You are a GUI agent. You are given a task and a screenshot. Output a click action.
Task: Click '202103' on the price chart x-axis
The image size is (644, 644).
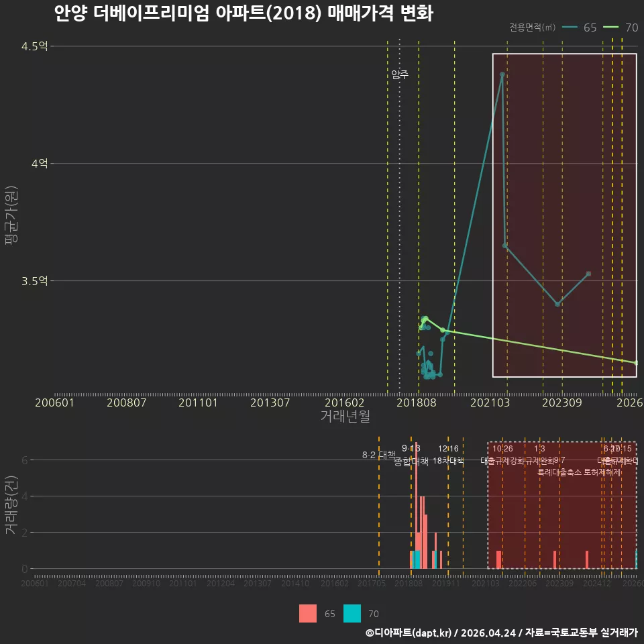[490, 402]
